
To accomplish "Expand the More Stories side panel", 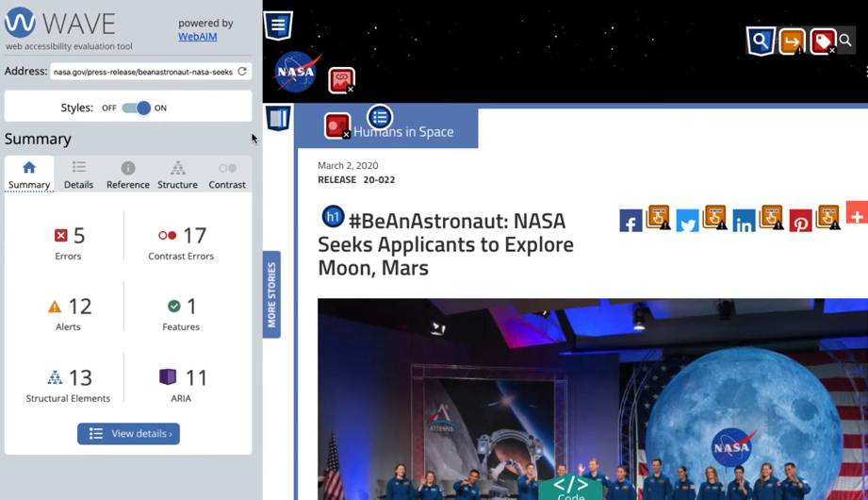I will pos(271,294).
